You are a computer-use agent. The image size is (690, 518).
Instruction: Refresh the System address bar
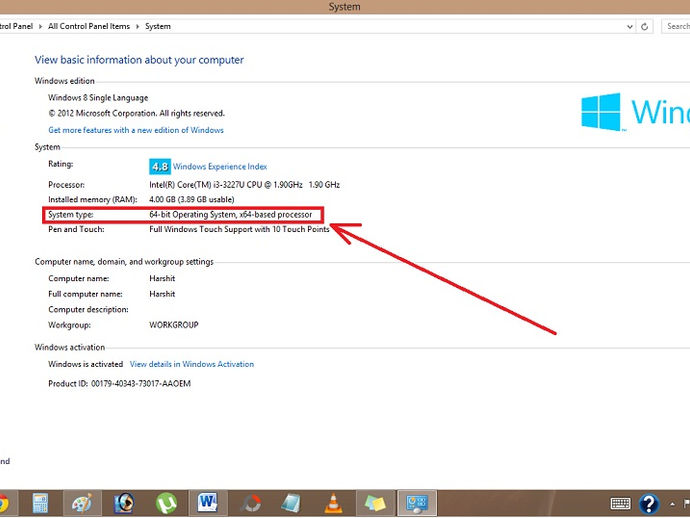tap(645, 26)
